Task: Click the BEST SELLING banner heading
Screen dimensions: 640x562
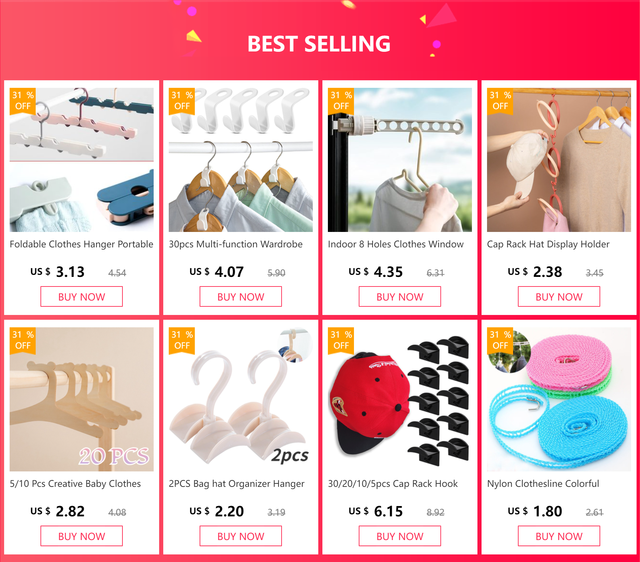Action: pyautogui.click(x=319, y=44)
